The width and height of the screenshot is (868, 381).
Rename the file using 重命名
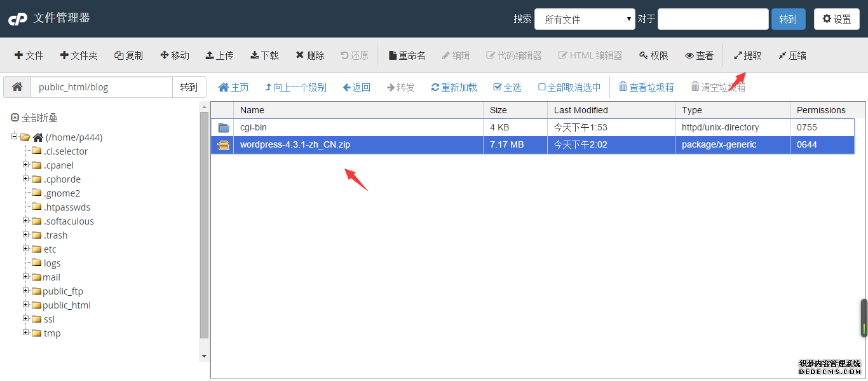pos(407,55)
